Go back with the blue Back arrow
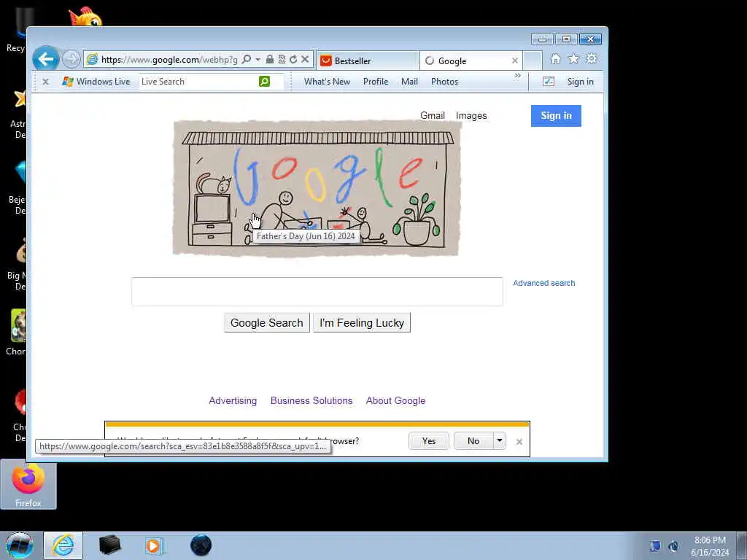The height and width of the screenshot is (560, 747). tap(46, 59)
